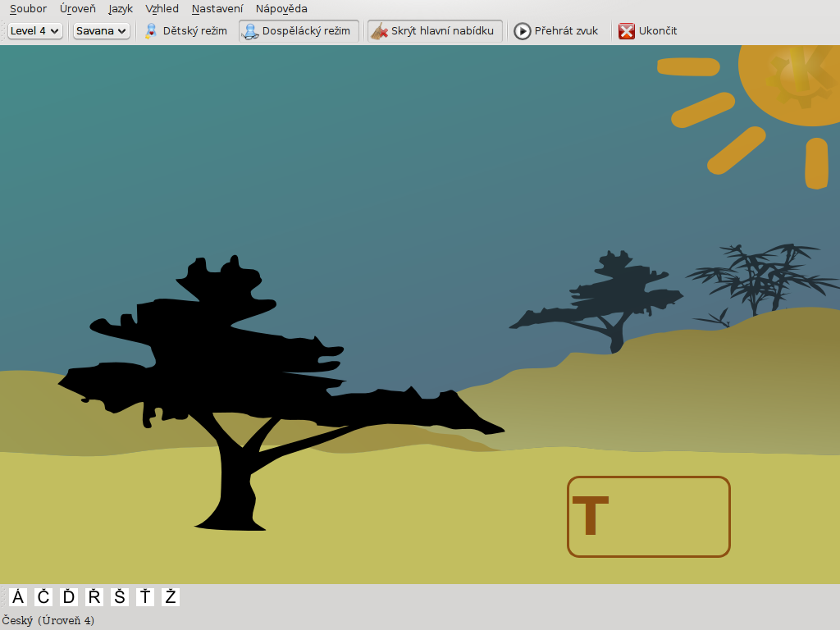Screen dimensions: 840x630
Task: Expand the Savana theme dropdown
Action: click(101, 30)
